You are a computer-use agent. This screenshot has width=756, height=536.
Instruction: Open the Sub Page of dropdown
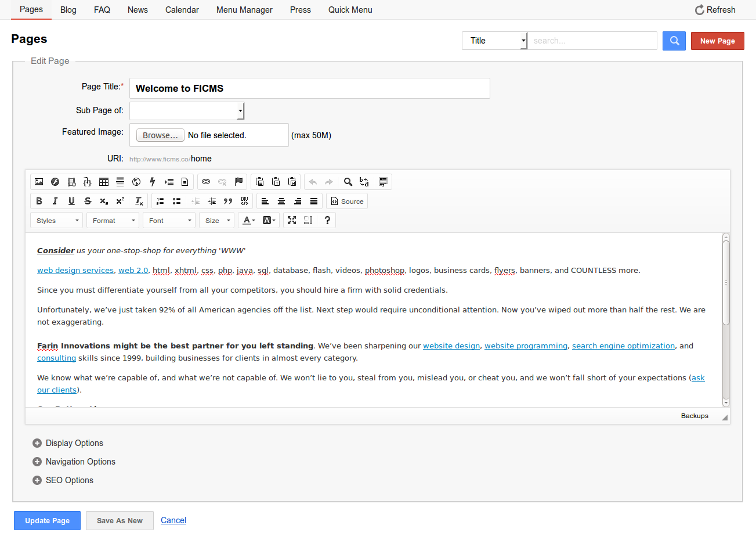pos(187,111)
